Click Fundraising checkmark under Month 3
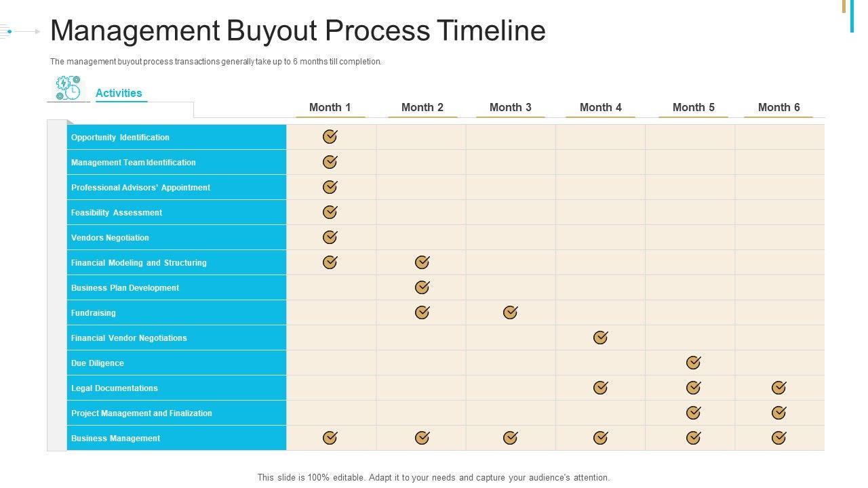The image size is (868, 488). (x=511, y=312)
